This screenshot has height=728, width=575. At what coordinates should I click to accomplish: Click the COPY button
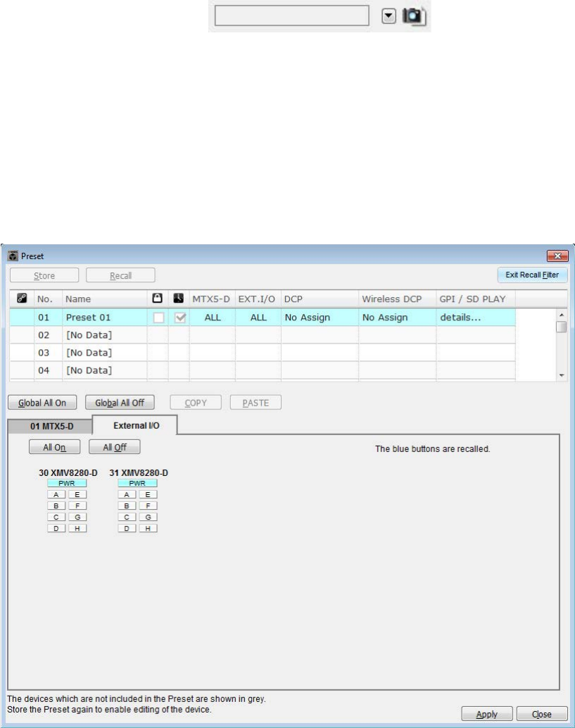(196, 403)
